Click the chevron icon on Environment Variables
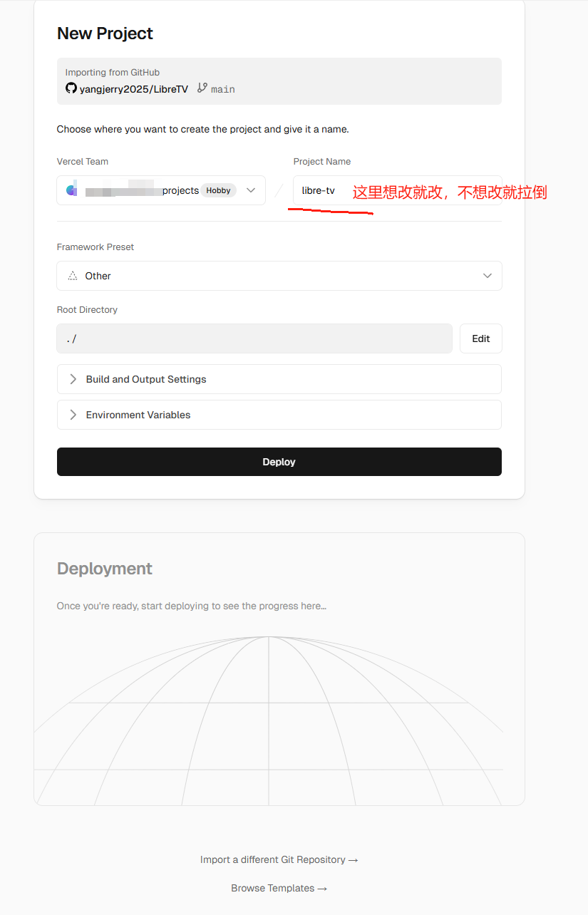The width and height of the screenshot is (588, 915). pos(71,414)
